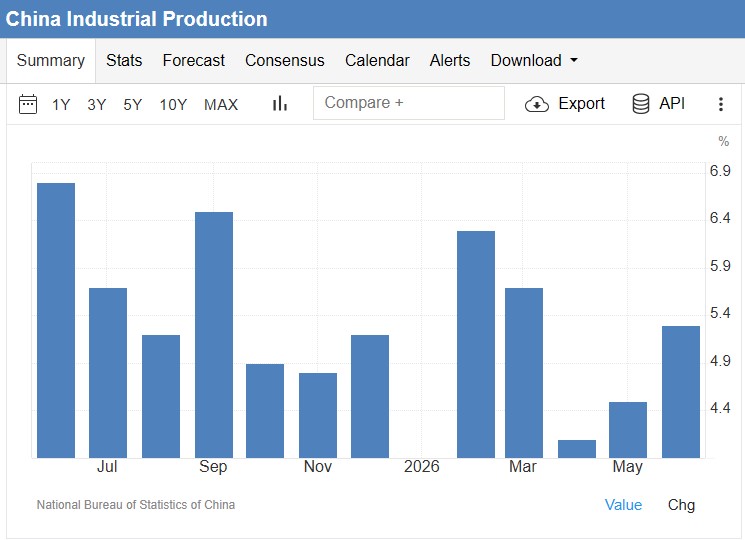Show MAX historical range
This screenshot has height=540, width=745.
[x=221, y=104]
